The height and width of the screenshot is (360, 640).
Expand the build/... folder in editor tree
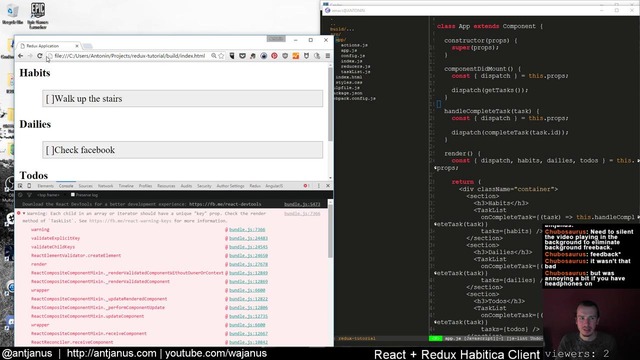[342, 29]
